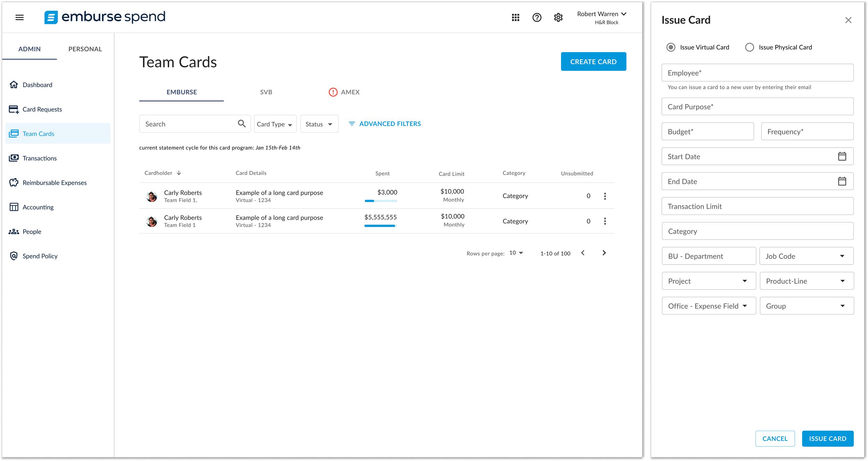
Task: Open the apps grid launcher icon
Action: (x=515, y=17)
